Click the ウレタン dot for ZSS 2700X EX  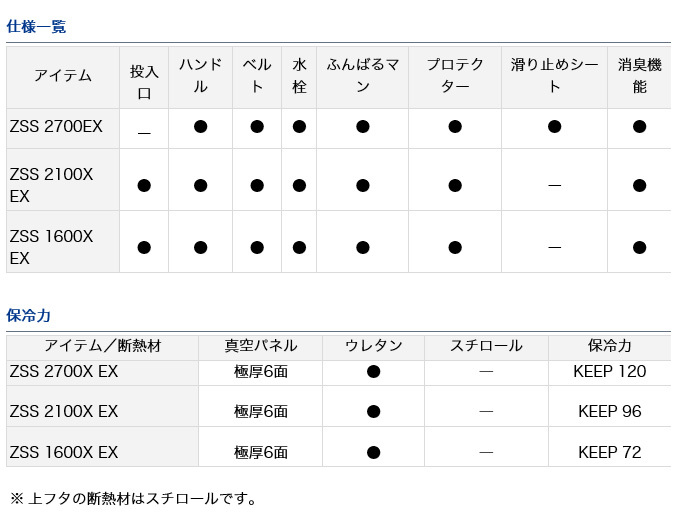tap(373, 371)
